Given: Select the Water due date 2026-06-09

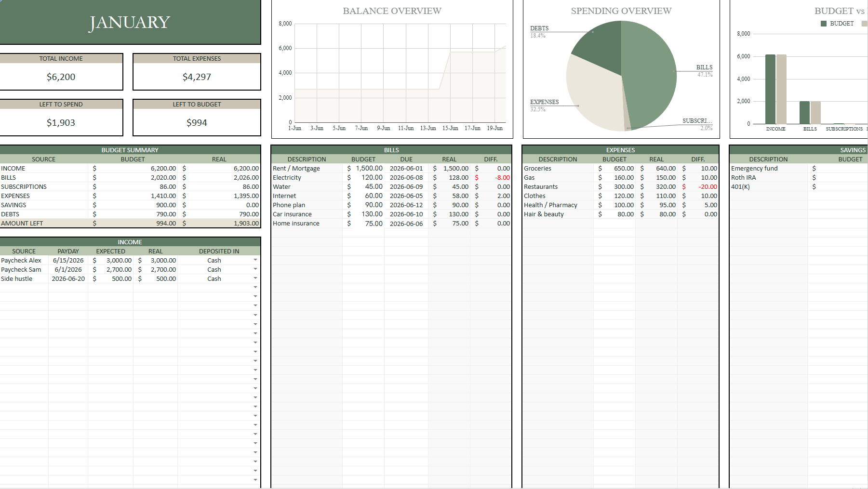Looking at the screenshot, I should tap(406, 186).
